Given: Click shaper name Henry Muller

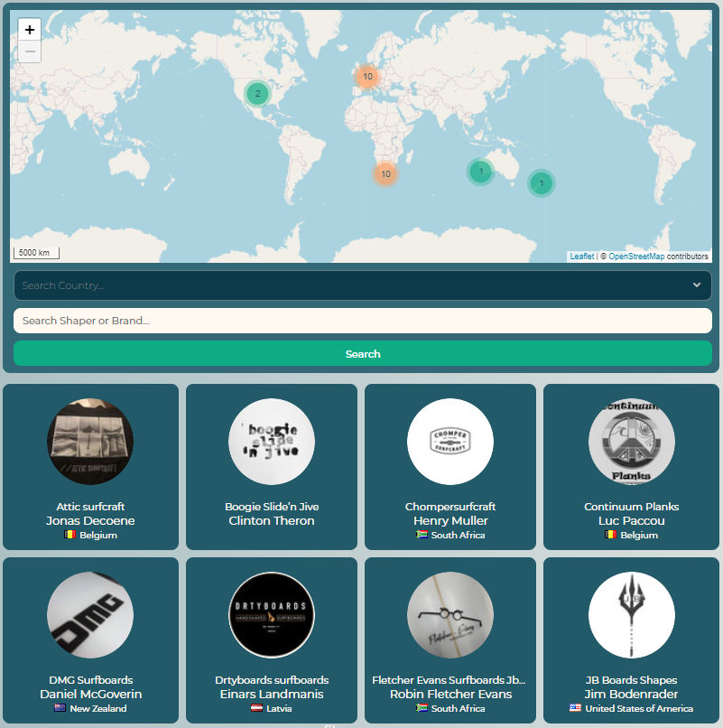Looking at the screenshot, I should (x=450, y=521).
